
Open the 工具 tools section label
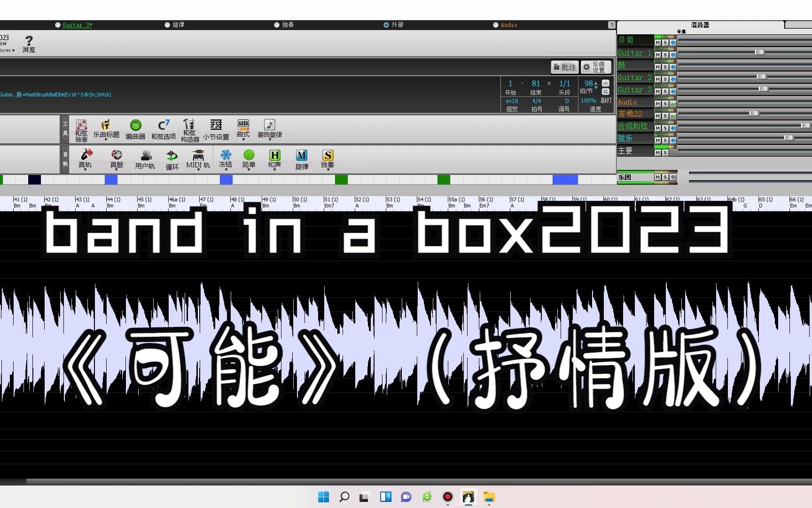(65, 128)
